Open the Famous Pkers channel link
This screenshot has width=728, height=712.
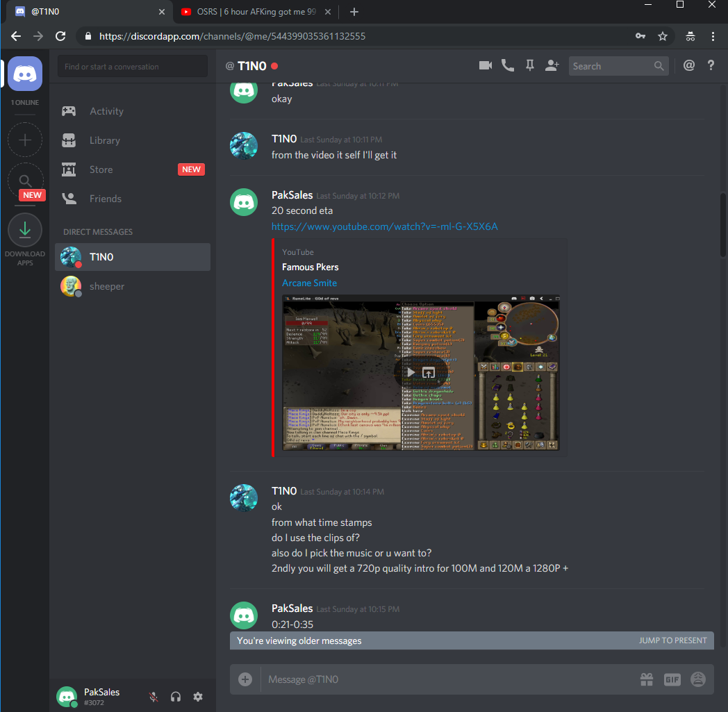coord(310,267)
